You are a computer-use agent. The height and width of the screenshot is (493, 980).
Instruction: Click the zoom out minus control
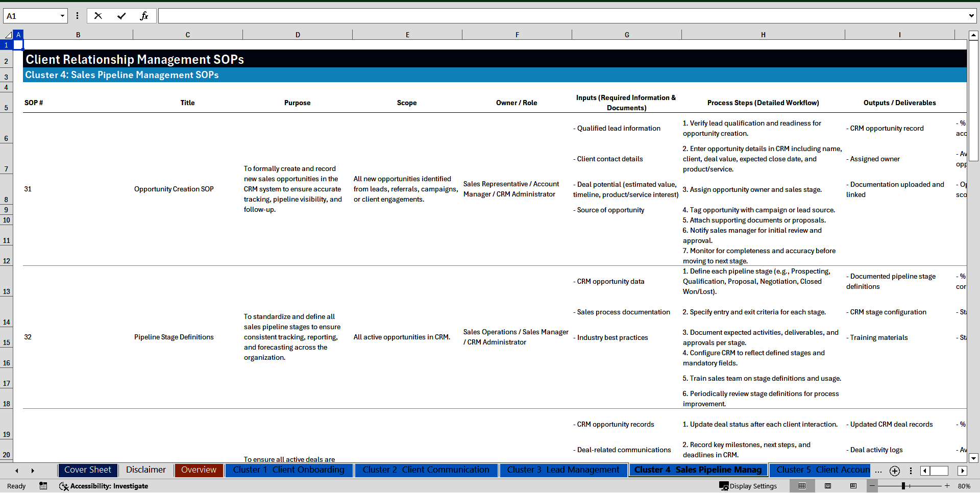(x=872, y=486)
